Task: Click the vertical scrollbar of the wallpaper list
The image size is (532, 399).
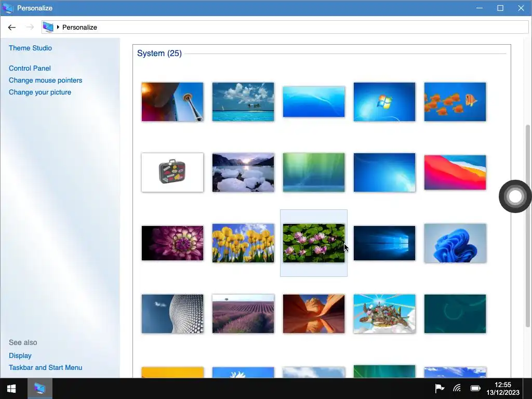Action: pyautogui.click(x=528, y=225)
